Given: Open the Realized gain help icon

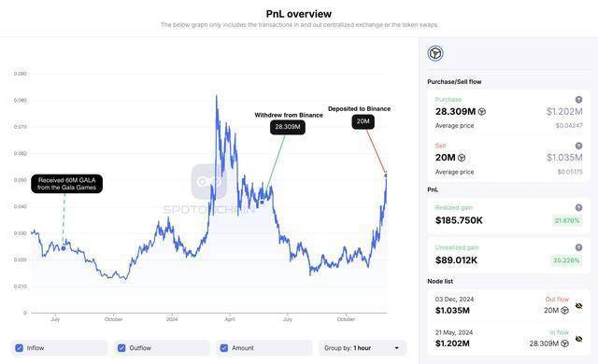Looking at the screenshot, I should 578,207.
